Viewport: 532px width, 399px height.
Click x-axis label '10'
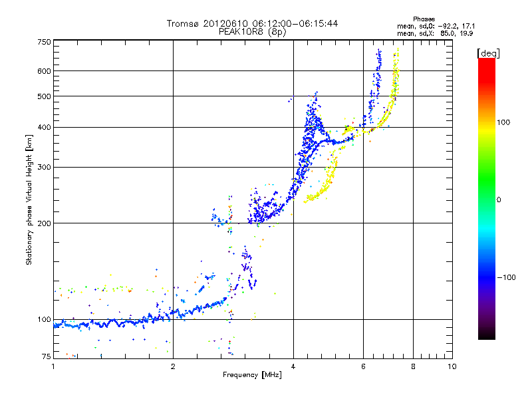pos(452,367)
